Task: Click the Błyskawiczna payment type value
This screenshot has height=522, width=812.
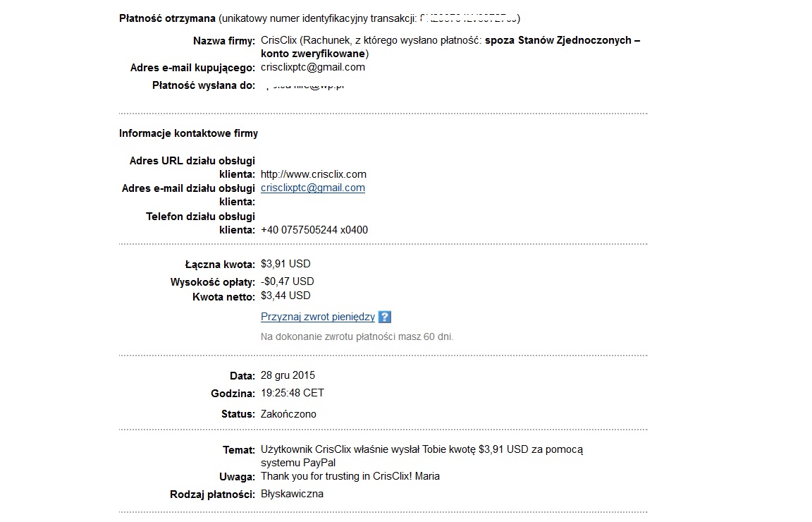Action: point(292,494)
